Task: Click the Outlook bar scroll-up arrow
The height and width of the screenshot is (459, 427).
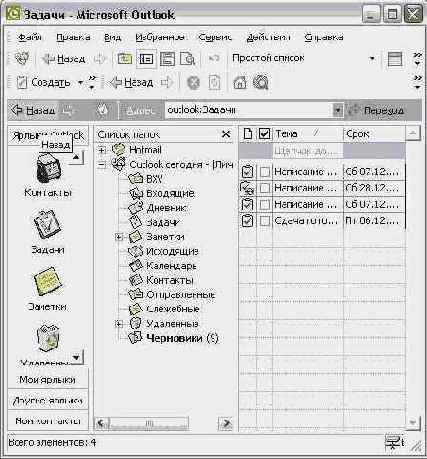Action: [x=76, y=157]
